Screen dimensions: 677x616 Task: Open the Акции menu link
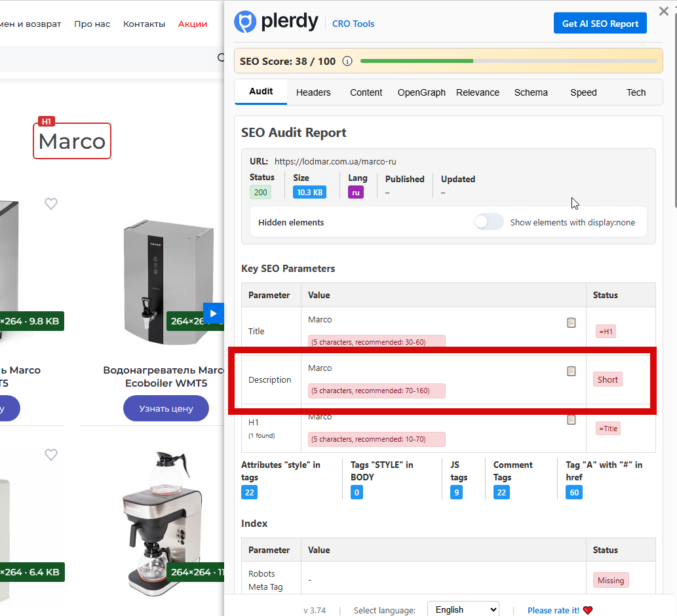coord(193,24)
